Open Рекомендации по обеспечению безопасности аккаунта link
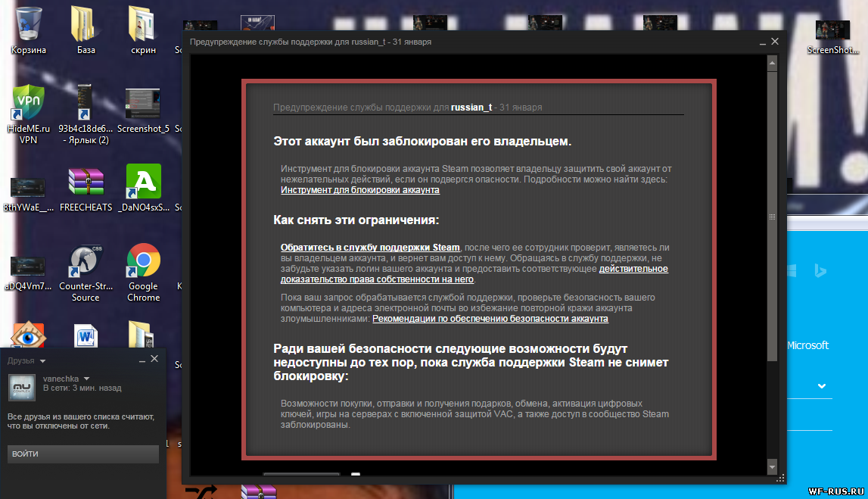Screen dimensions: 868x499 pos(490,319)
